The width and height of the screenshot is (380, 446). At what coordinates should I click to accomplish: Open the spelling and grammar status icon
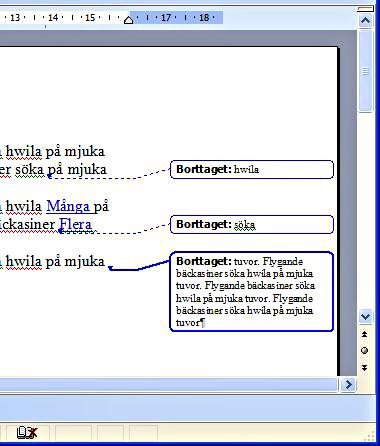point(27,433)
